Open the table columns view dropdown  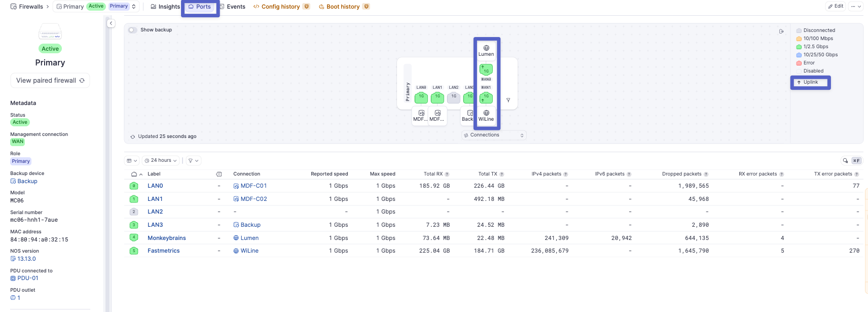coord(132,161)
